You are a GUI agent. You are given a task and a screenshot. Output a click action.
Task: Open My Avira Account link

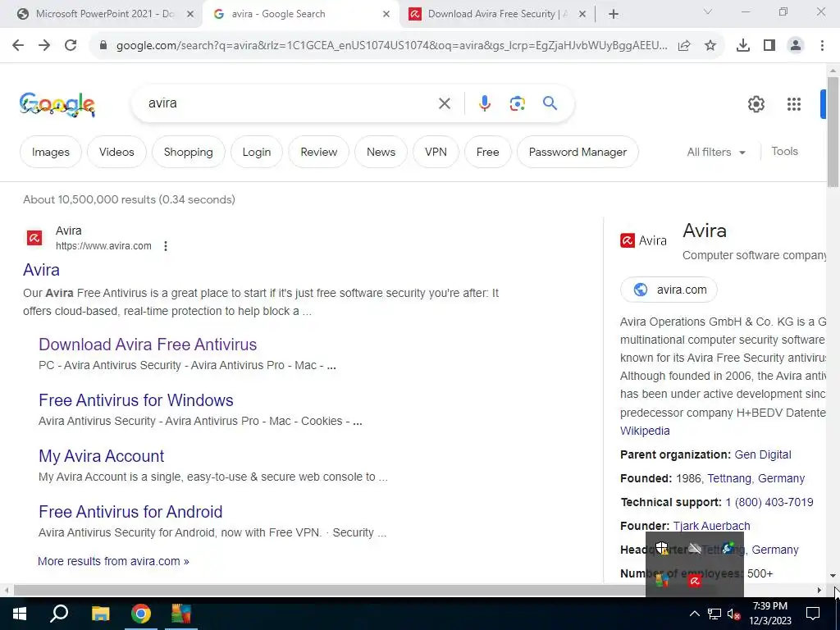point(101,456)
